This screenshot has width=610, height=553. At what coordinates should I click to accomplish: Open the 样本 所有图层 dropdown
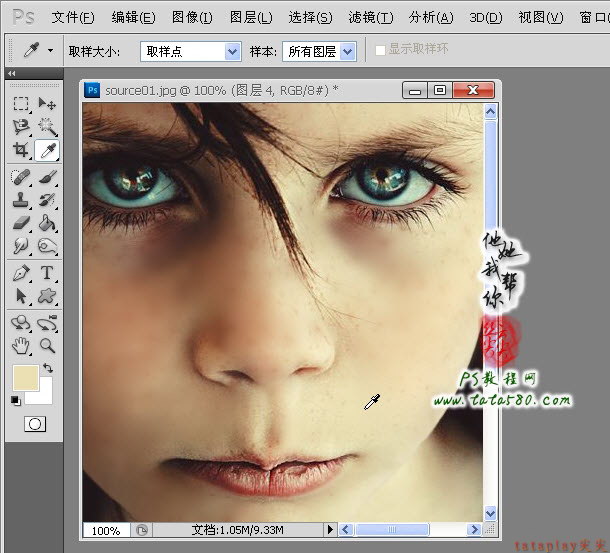pos(319,51)
